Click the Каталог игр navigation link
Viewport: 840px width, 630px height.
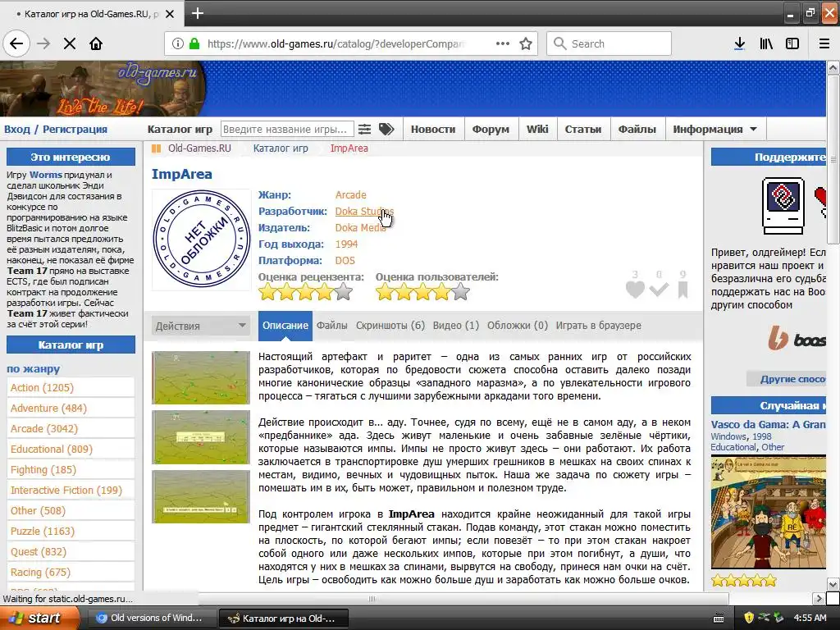pyautogui.click(x=180, y=129)
